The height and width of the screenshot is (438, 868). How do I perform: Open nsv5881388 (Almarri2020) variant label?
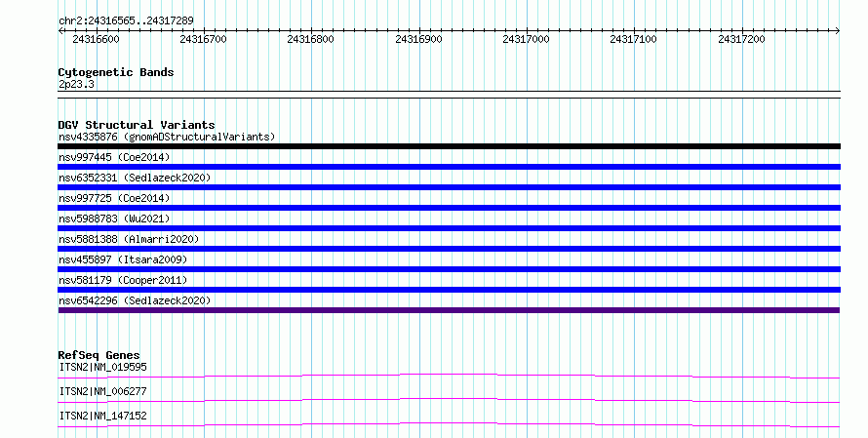pyautogui.click(x=129, y=239)
